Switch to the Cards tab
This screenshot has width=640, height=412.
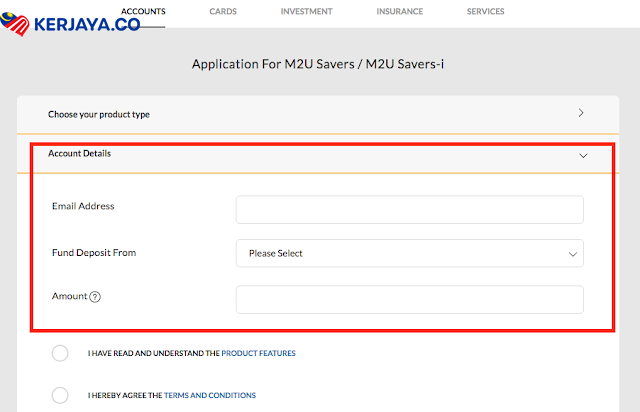click(223, 11)
